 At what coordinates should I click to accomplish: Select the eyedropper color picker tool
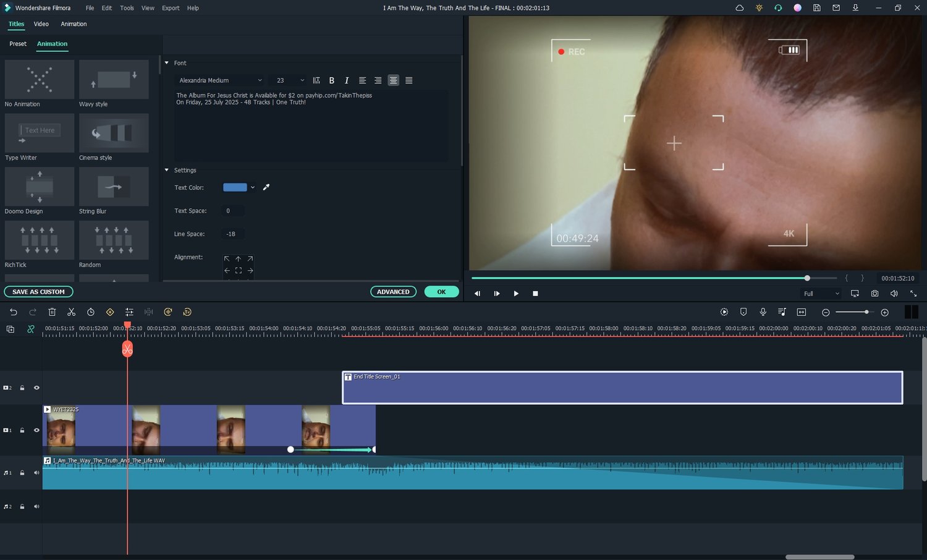pyautogui.click(x=266, y=187)
